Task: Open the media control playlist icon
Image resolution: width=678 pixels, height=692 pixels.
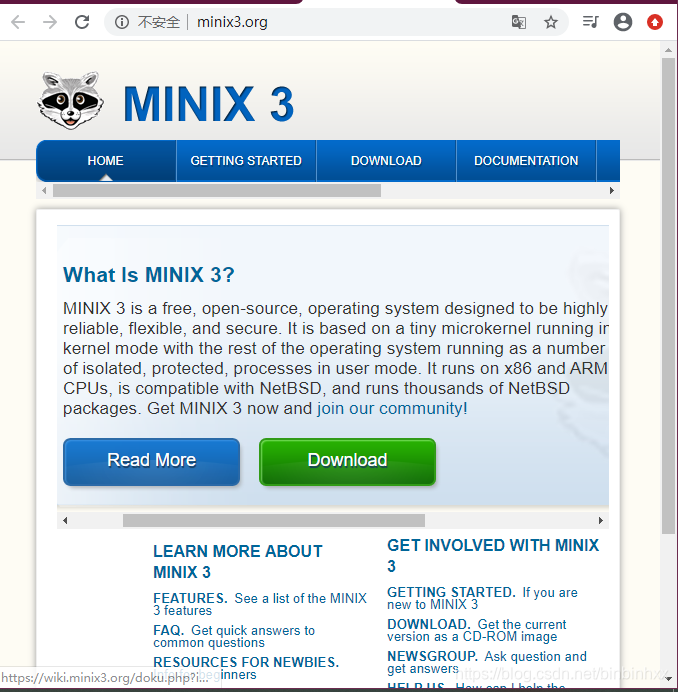Action: (590, 22)
